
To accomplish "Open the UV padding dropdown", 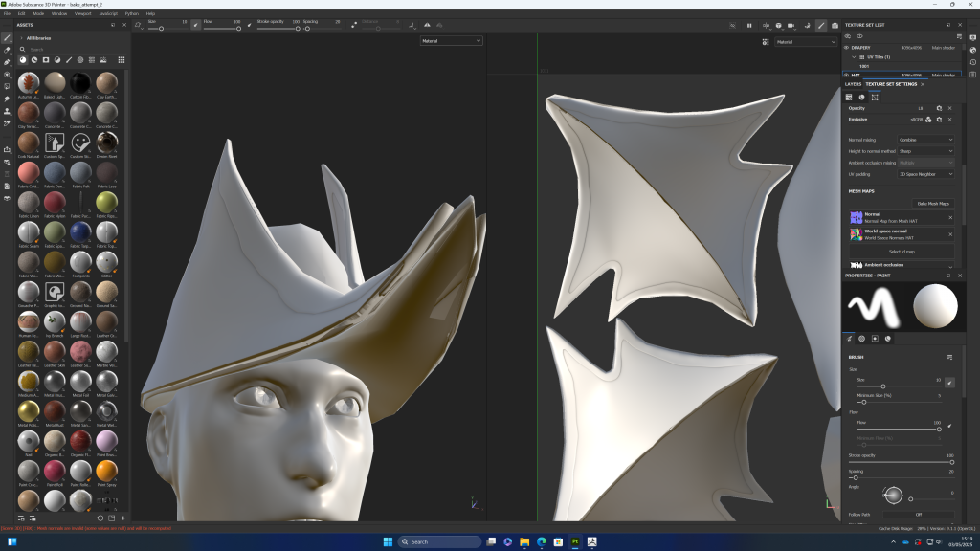I will point(924,174).
